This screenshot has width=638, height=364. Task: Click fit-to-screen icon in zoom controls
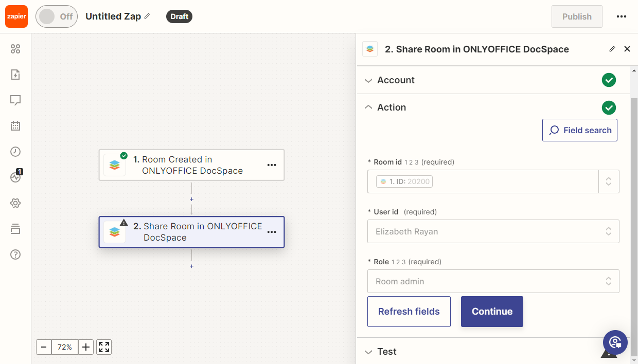click(x=104, y=347)
